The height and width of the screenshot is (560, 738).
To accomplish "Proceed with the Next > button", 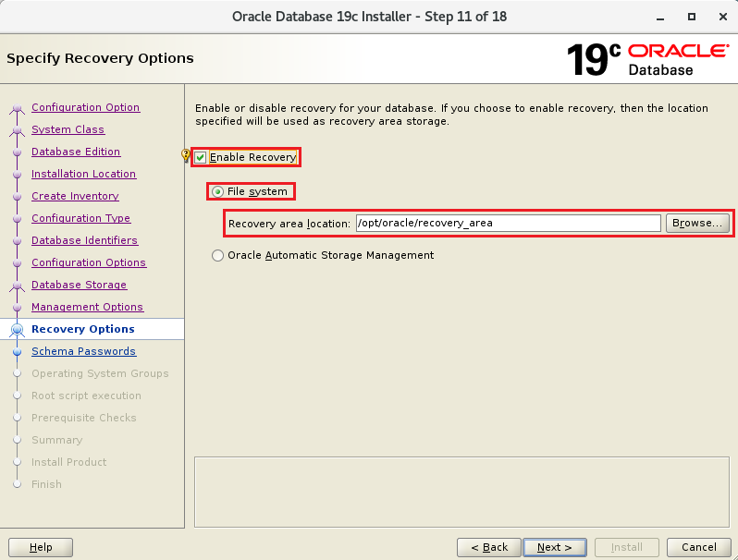I will [x=555, y=547].
